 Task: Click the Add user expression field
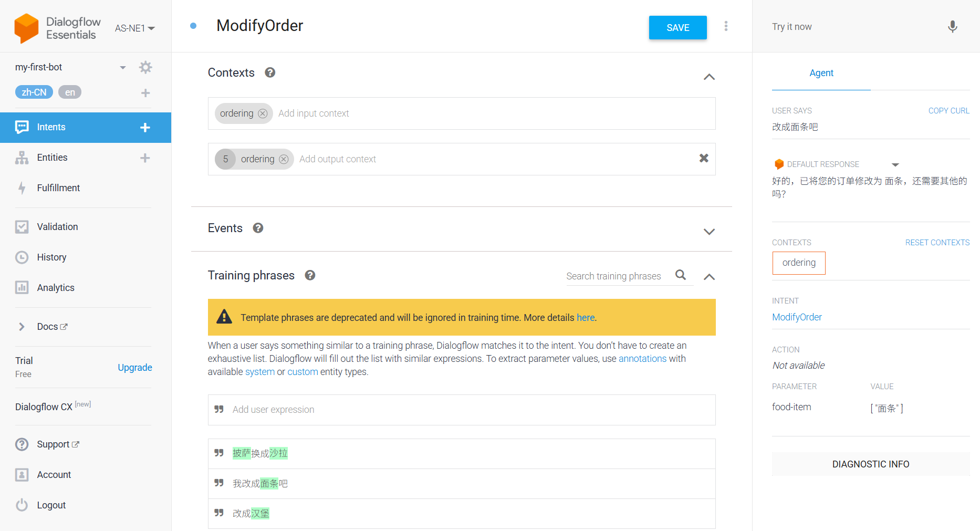462,410
